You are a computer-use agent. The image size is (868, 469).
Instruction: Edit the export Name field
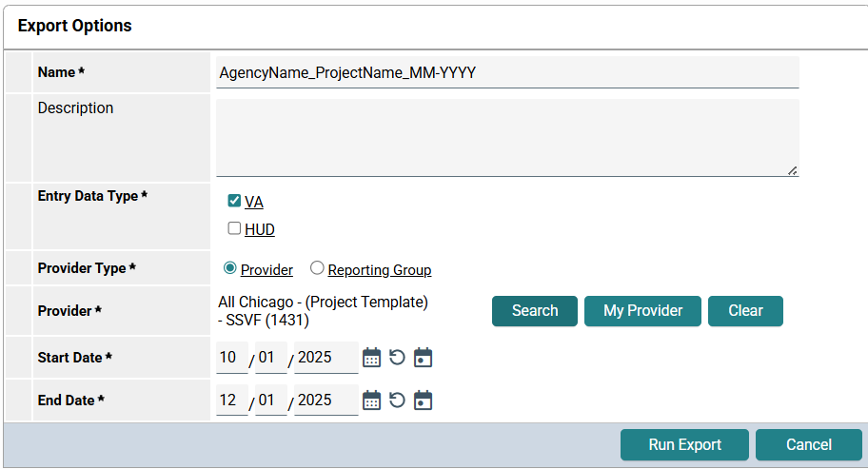pyautogui.click(x=507, y=72)
